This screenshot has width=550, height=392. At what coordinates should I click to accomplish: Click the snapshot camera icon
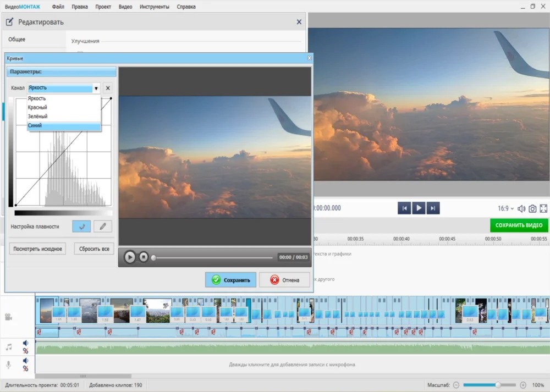(532, 208)
